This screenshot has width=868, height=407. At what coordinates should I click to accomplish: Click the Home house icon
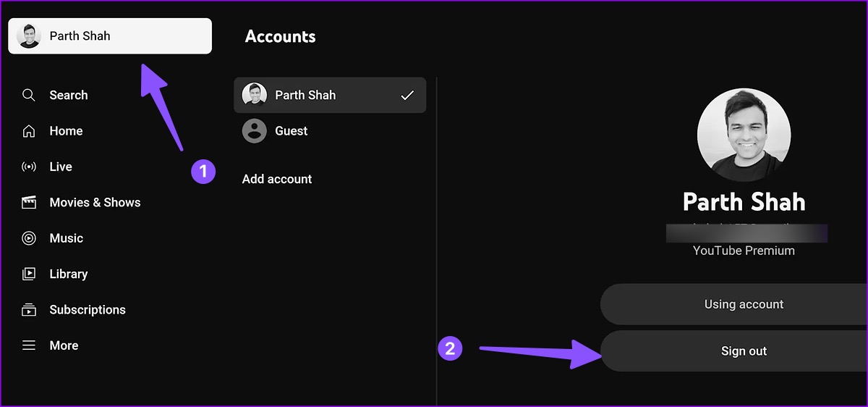click(x=29, y=131)
